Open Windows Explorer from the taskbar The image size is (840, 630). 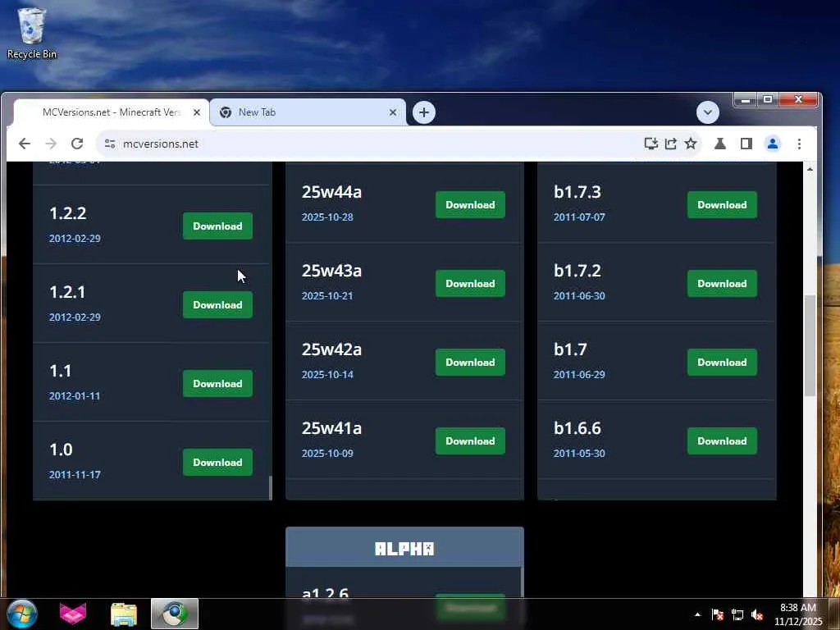coord(124,614)
